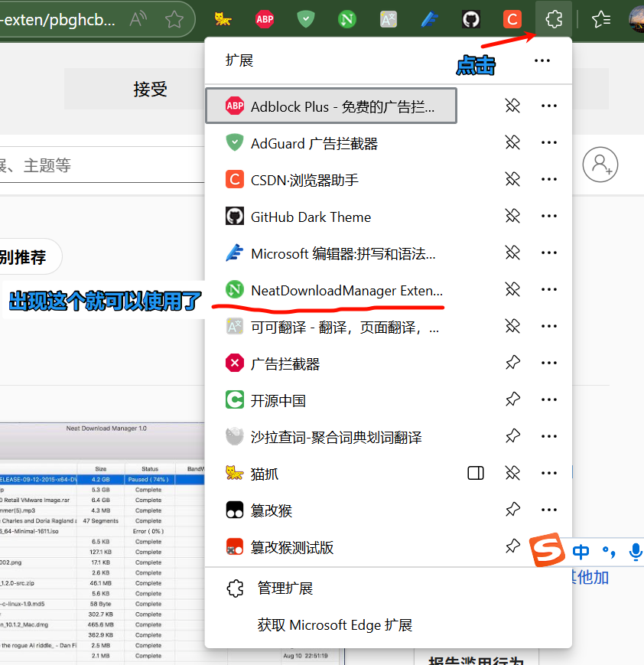Click the Read Aloud icon in address bar
The image size is (644, 665).
(x=138, y=19)
